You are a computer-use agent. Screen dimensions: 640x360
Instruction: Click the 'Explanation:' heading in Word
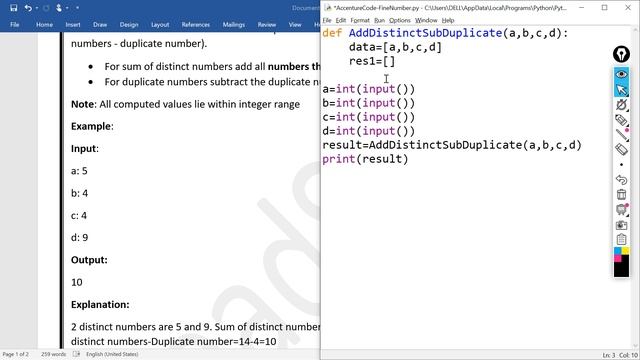pos(100,304)
